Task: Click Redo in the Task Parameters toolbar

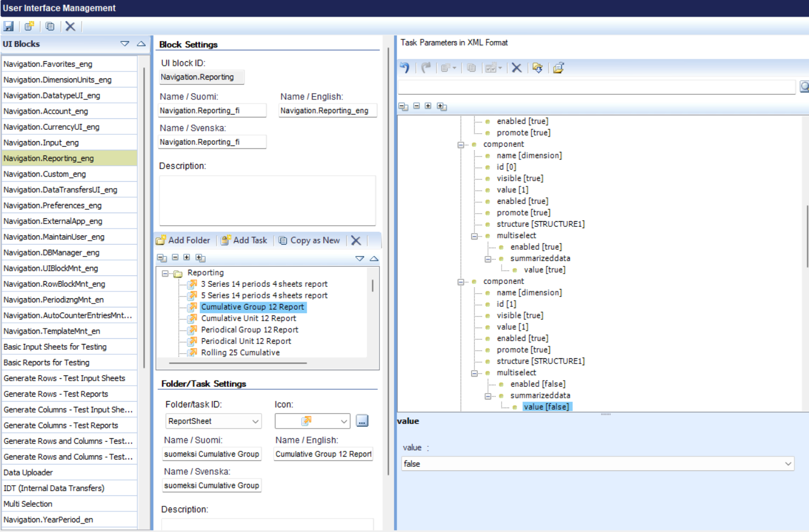Action: [426, 67]
